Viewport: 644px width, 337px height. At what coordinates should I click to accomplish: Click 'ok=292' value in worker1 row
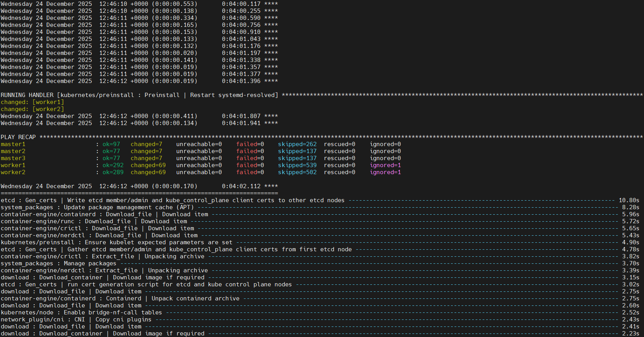(x=113, y=165)
